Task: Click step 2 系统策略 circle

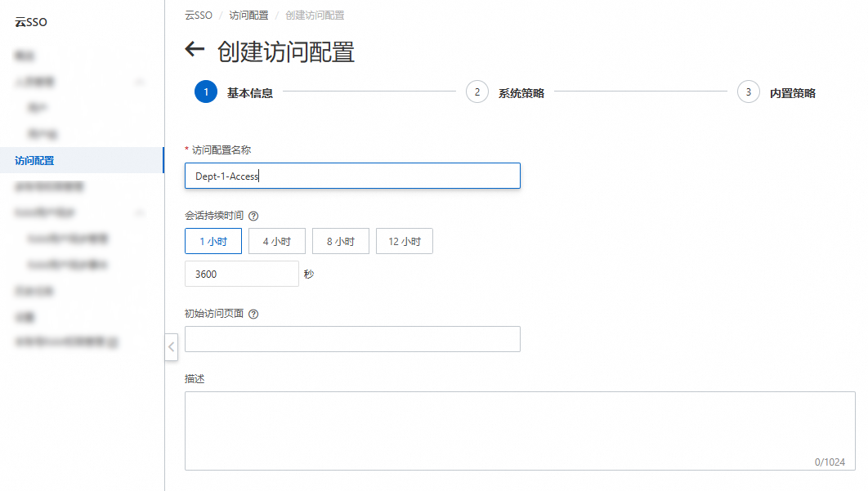Action: click(x=477, y=92)
